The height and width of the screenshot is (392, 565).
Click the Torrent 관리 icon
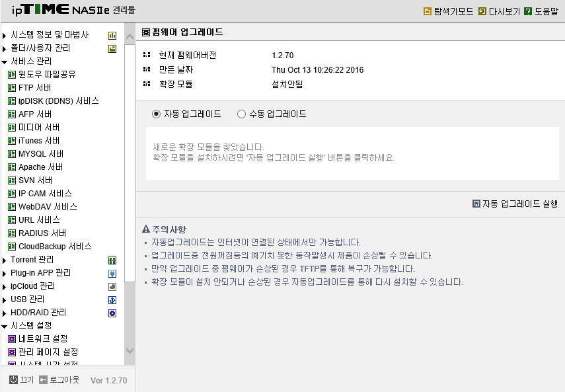112,260
